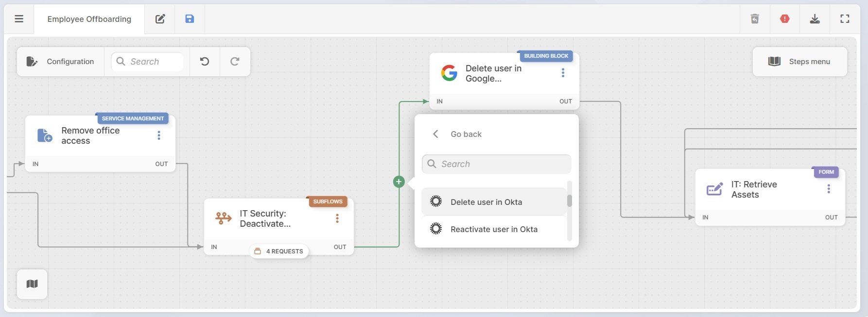This screenshot has height=317, width=868.
Task: Click the IN port of Delete user in Google
Action: pos(439,101)
